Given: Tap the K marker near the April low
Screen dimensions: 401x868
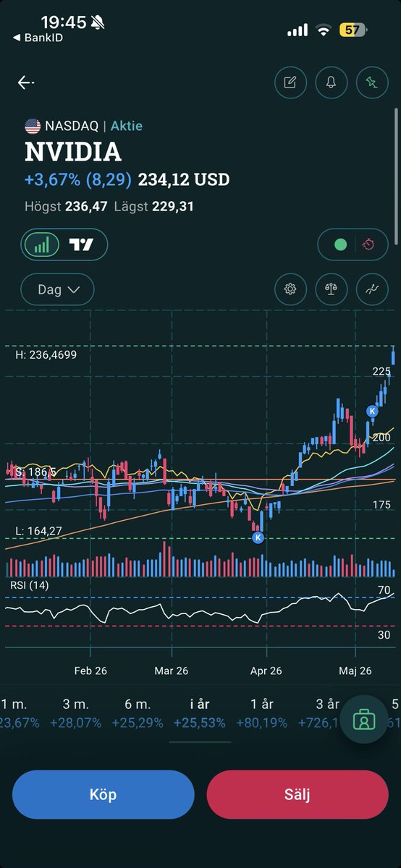Looking at the screenshot, I should (x=258, y=537).
